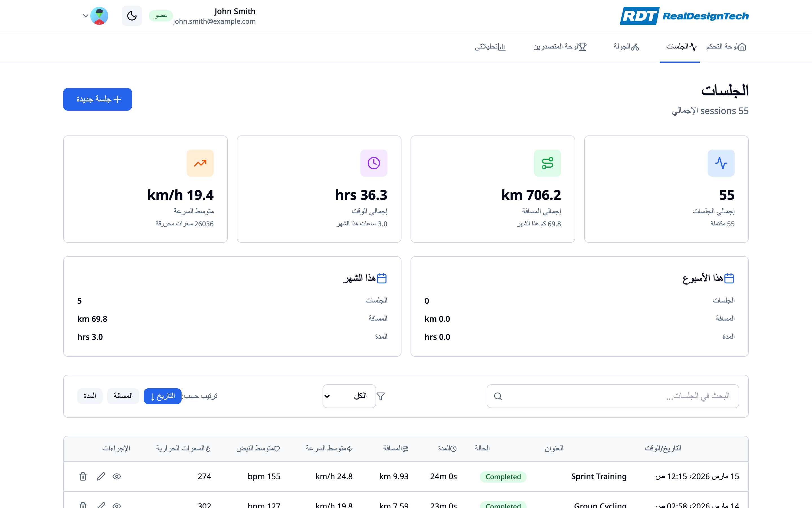Click the km 9.93 distance cell
Image resolution: width=812 pixels, height=508 pixels.
(394, 476)
